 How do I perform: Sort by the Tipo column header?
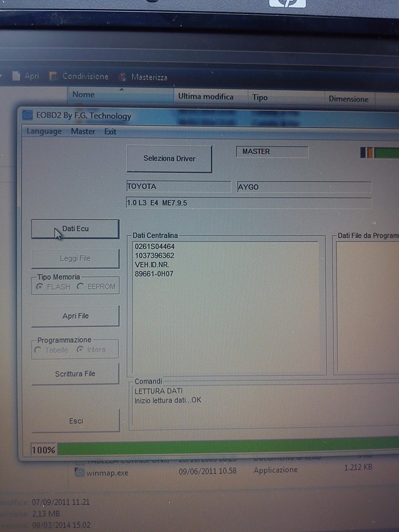[x=286, y=98]
